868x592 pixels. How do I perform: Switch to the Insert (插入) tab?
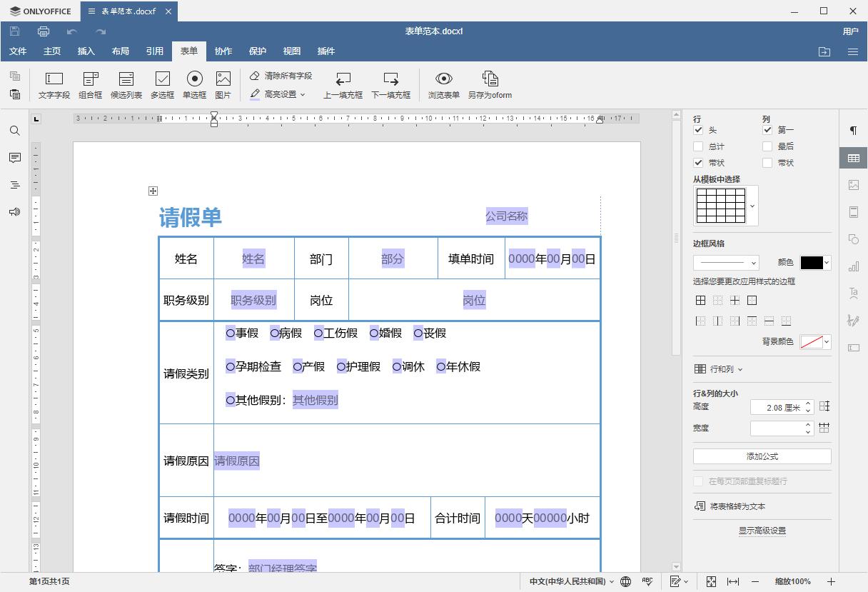coord(86,51)
